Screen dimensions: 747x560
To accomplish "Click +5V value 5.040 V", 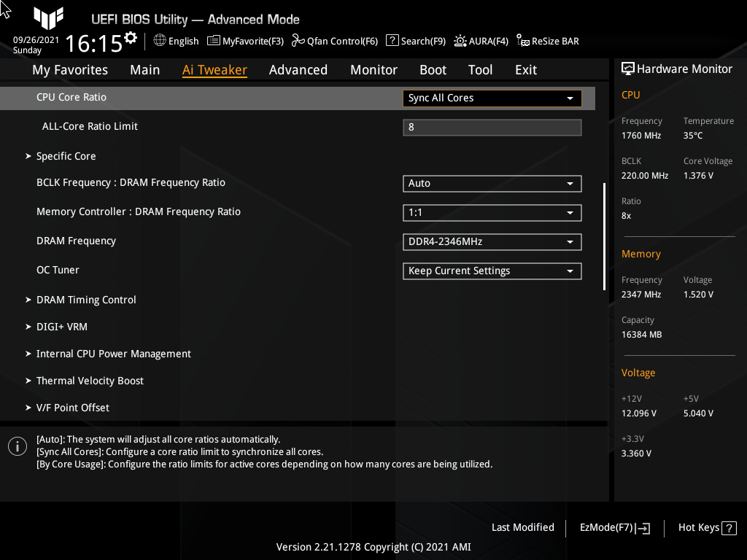I will point(698,413).
